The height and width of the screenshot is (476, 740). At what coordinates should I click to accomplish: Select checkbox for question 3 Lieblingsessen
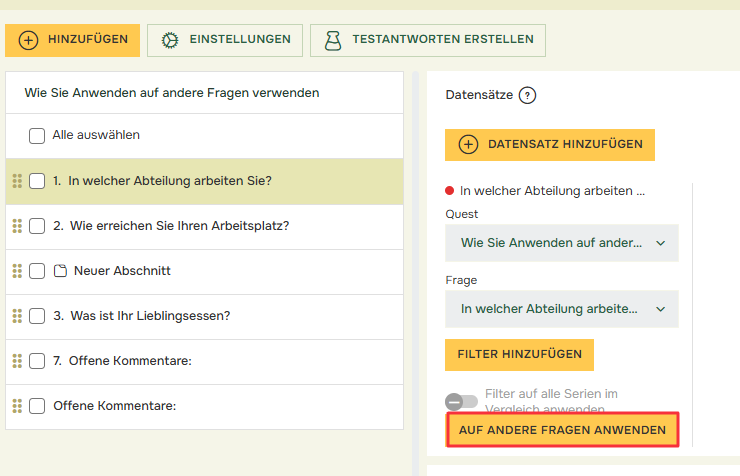pos(37,316)
